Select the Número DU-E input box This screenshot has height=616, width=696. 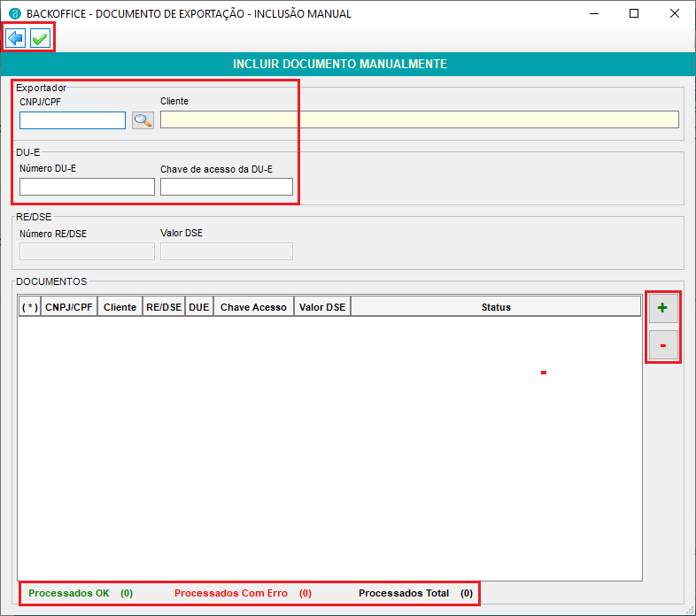click(x=87, y=187)
